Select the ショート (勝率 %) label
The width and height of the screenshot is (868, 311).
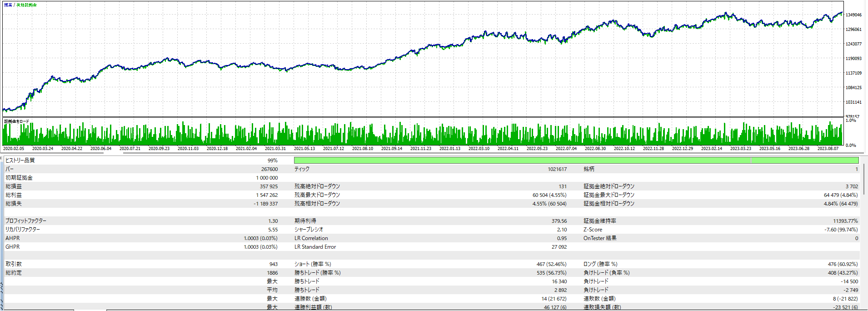click(313, 264)
